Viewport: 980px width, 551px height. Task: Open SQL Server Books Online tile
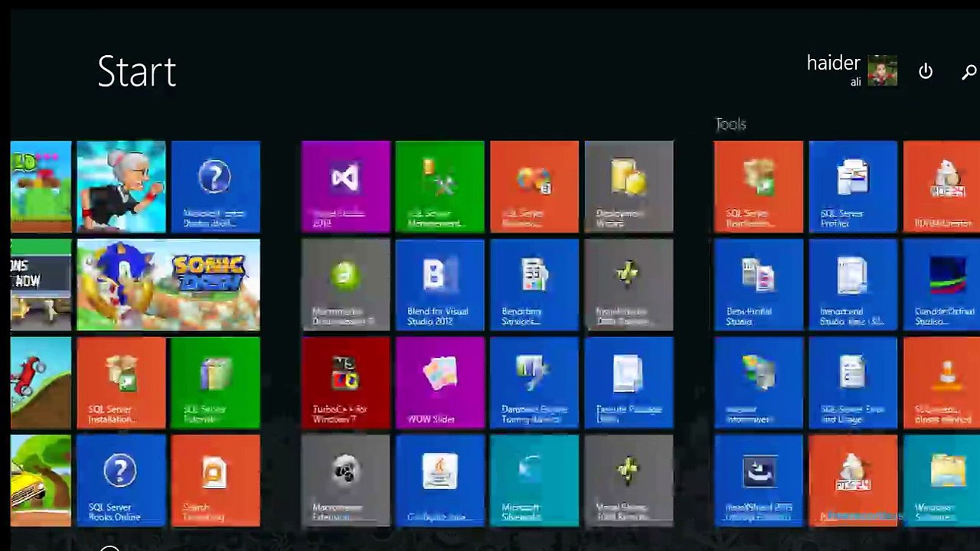121,481
